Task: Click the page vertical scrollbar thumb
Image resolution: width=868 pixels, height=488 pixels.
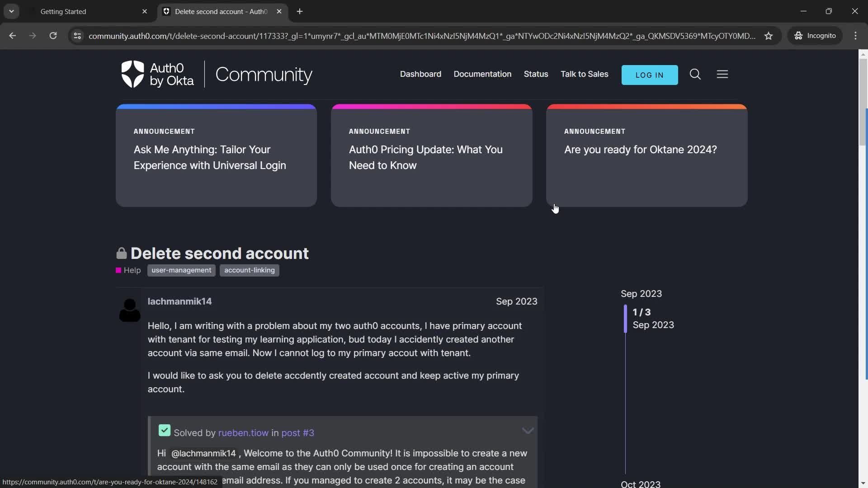Action: click(863, 102)
